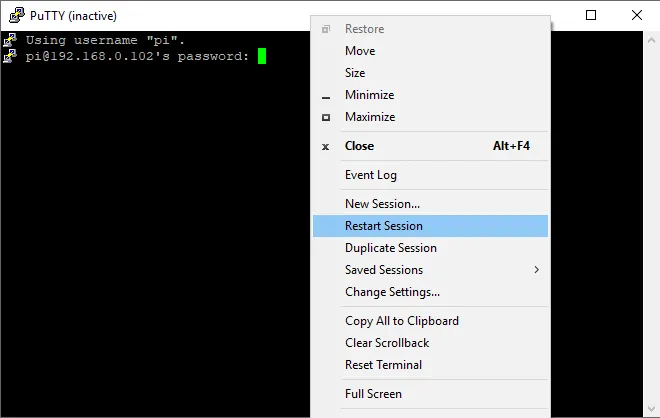This screenshot has height=418, width=660.
Task: Choose Duplicate Session
Action: point(430,248)
